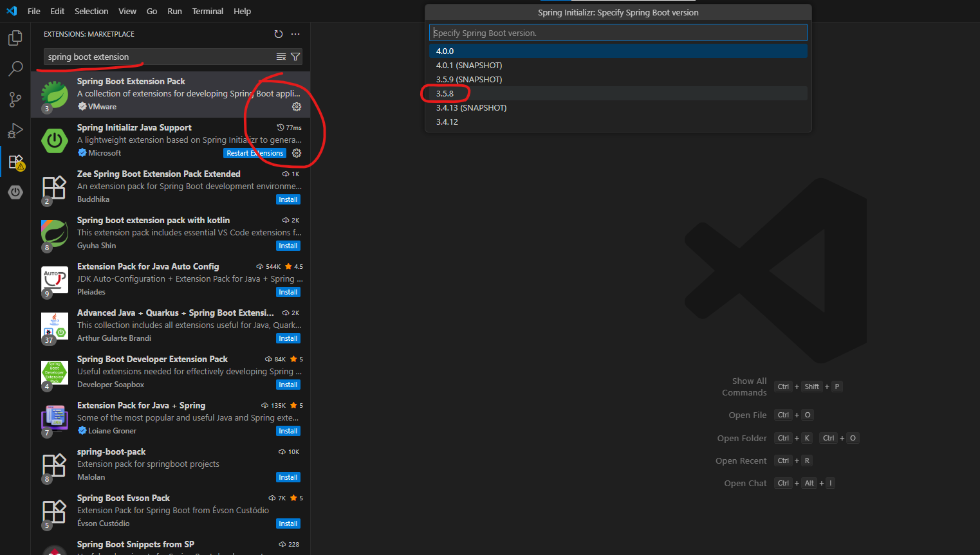
Task: Click Restart Extensions button
Action: (255, 153)
